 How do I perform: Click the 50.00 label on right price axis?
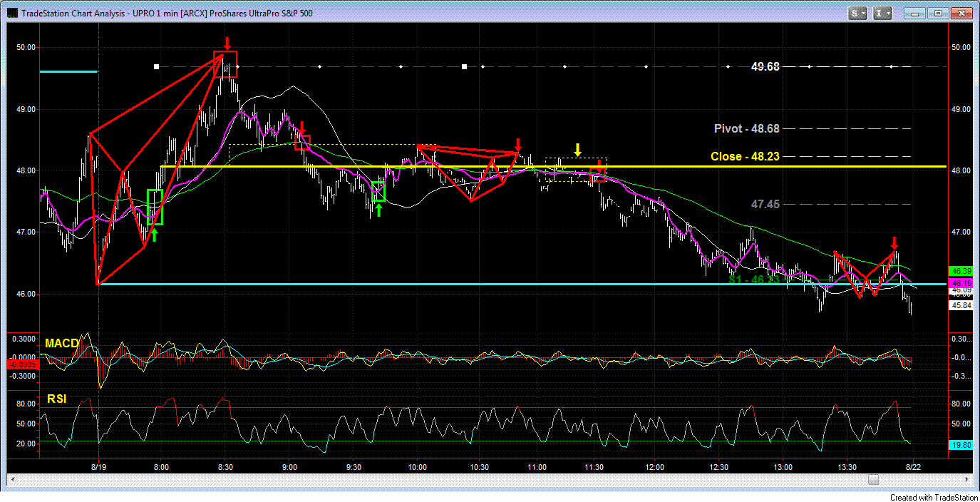coord(959,47)
